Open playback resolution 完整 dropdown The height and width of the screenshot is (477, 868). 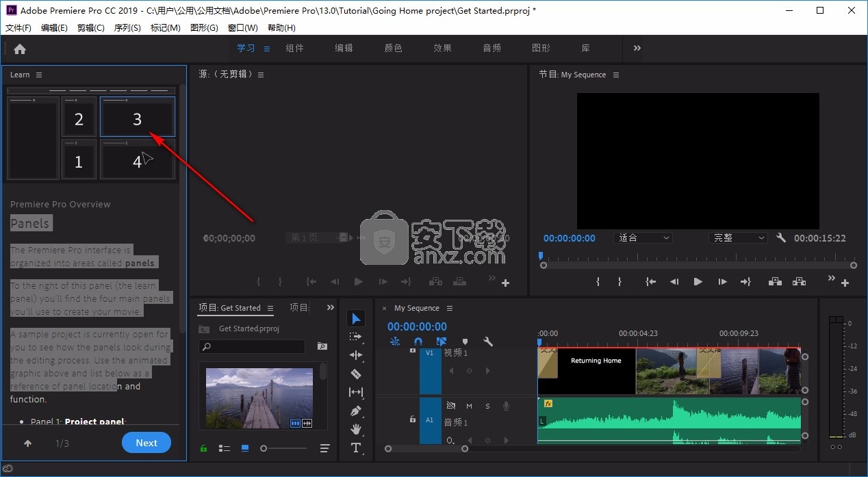[x=738, y=237]
